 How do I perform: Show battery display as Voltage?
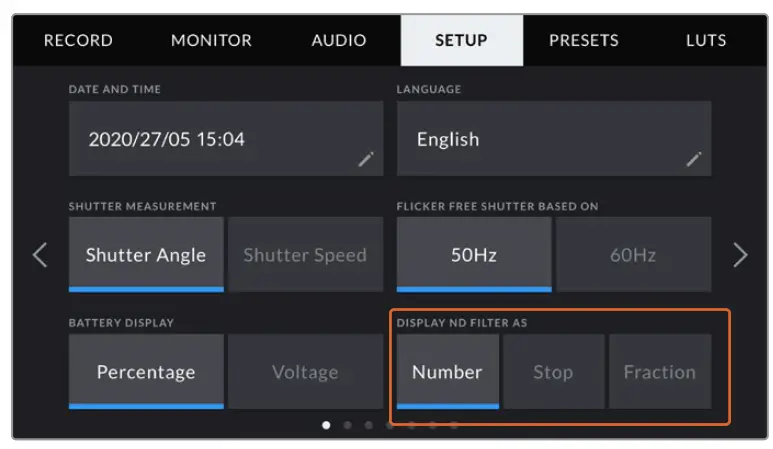[x=305, y=372]
